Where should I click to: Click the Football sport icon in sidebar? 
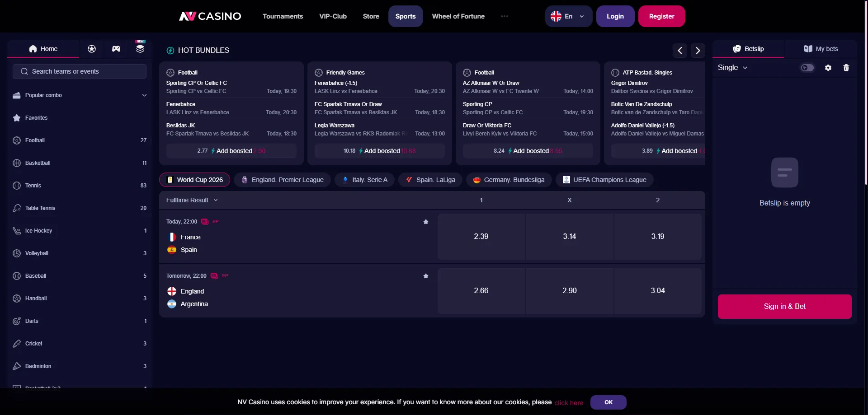17,140
